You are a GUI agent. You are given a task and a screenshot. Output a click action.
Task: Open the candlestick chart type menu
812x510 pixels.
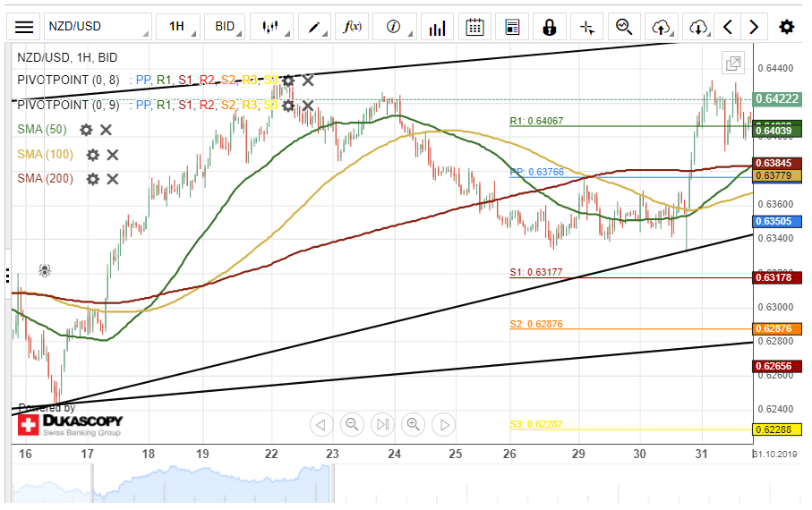pyautogui.click(x=271, y=27)
